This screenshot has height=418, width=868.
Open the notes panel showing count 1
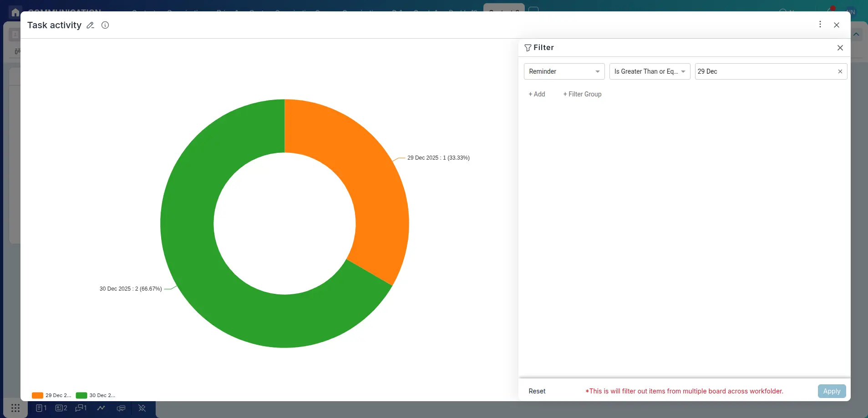(x=41, y=408)
